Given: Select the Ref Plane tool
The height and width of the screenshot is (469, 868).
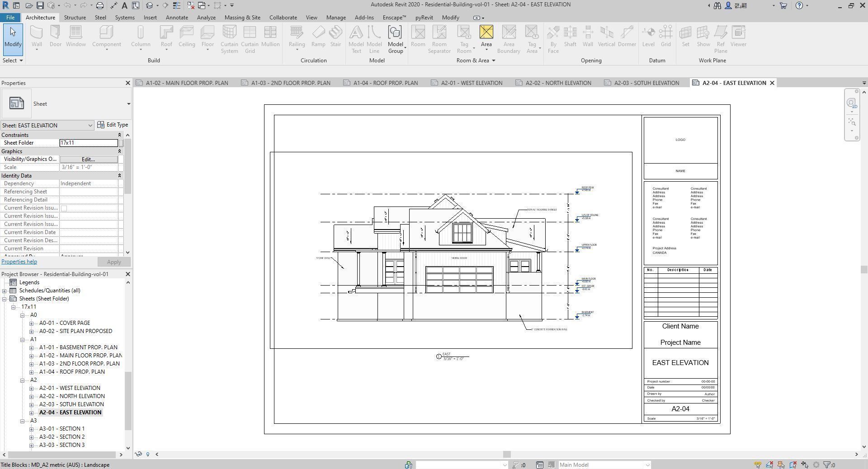Looking at the screenshot, I should [x=721, y=39].
